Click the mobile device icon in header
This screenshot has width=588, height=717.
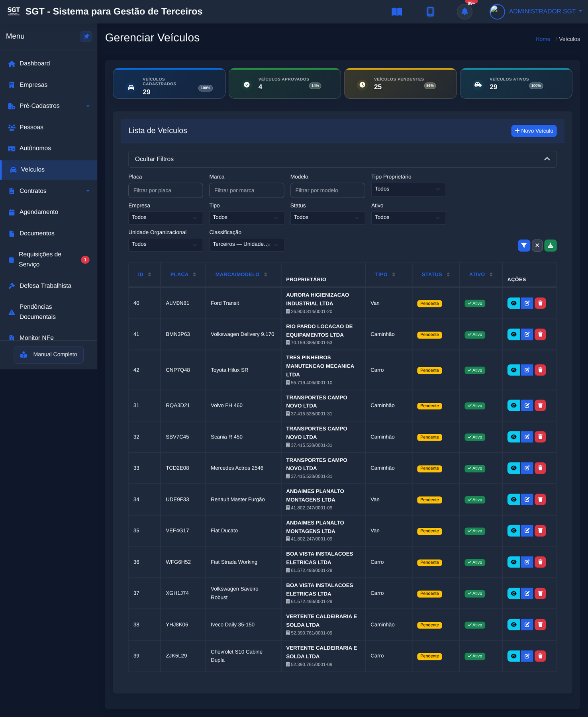coord(430,12)
